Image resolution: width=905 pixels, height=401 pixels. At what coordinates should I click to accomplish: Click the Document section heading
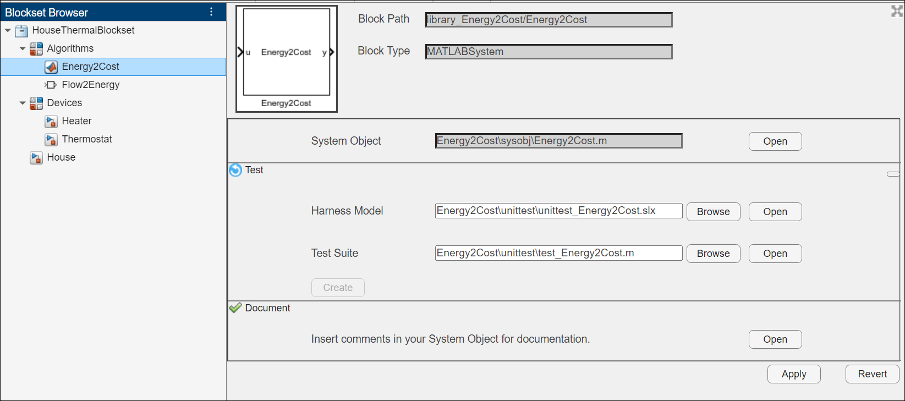(x=268, y=308)
